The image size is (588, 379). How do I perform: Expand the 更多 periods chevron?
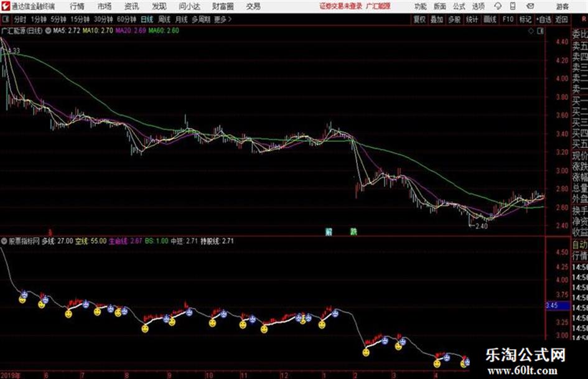pos(223,19)
